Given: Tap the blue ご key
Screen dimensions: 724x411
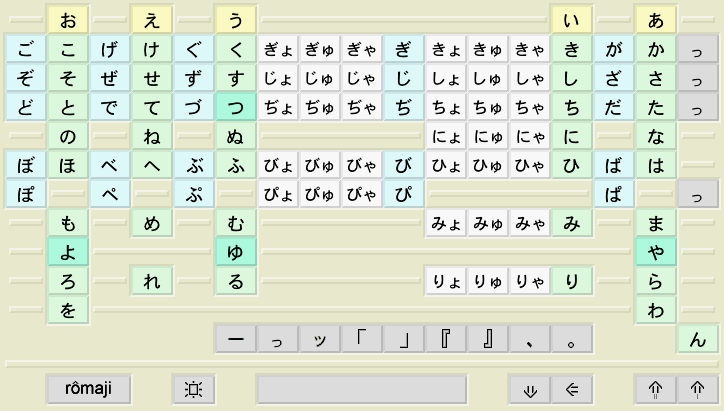Looking at the screenshot, I should tap(26, 49).
